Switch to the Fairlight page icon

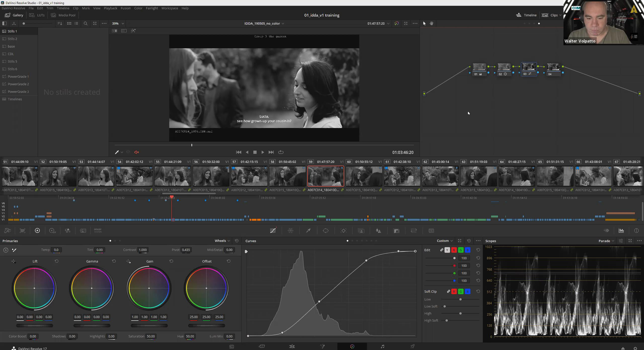382,346
